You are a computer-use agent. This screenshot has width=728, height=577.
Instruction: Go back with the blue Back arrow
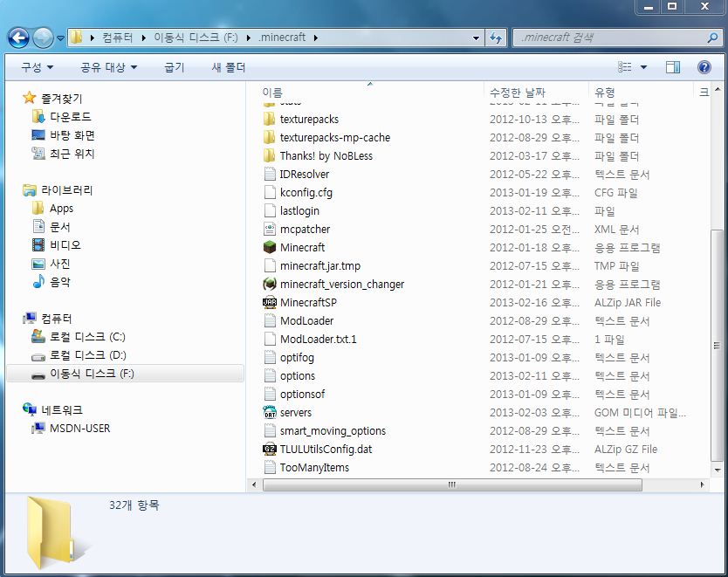(x=18, y=38)
